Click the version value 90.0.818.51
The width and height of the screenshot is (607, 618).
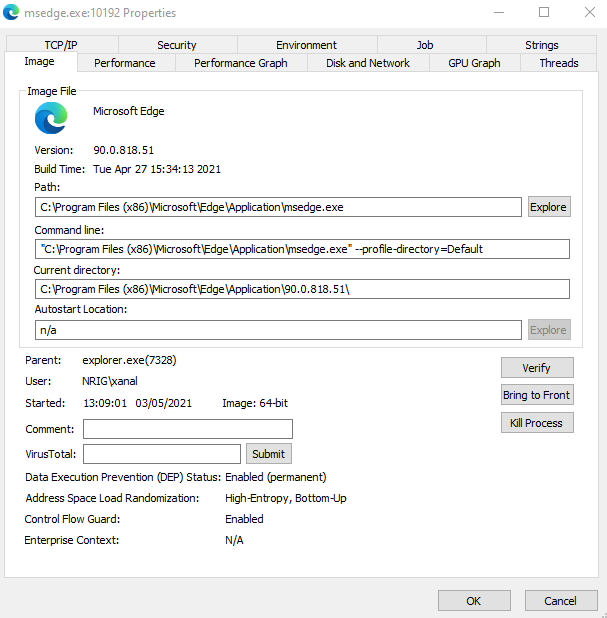(123, 150)
